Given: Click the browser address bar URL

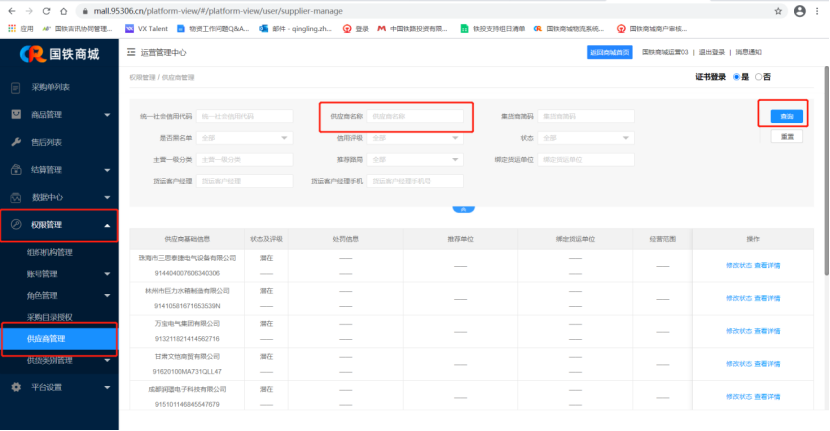Looking at the screenshot, I should point(218,11).
